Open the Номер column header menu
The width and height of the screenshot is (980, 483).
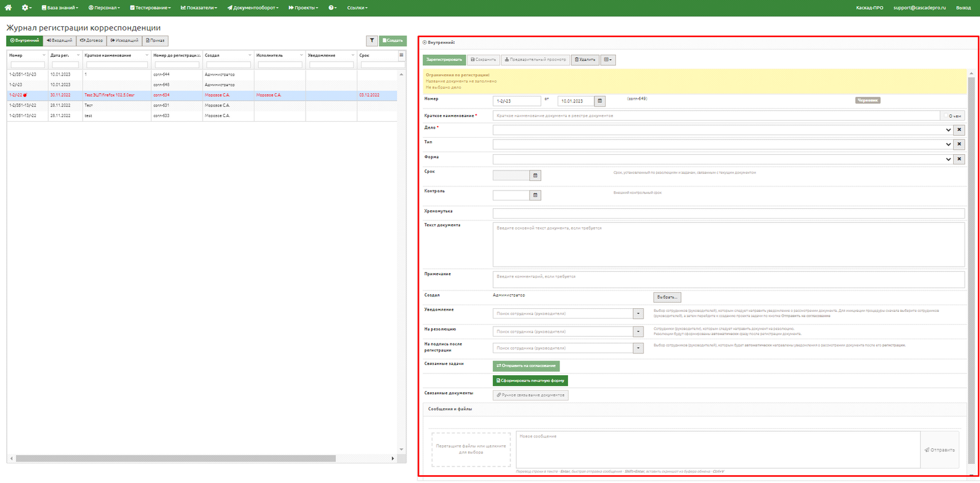tap(44, 55)
